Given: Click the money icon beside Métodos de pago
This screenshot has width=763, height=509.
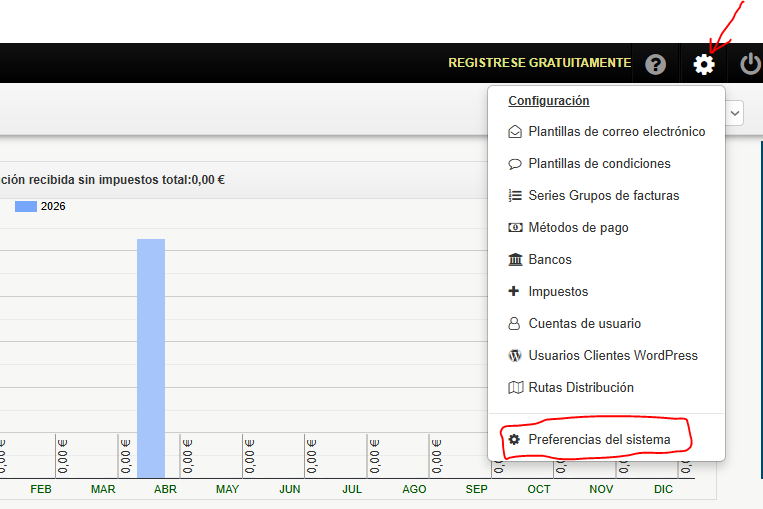Looking at the screenshot, I should point(515,227).
